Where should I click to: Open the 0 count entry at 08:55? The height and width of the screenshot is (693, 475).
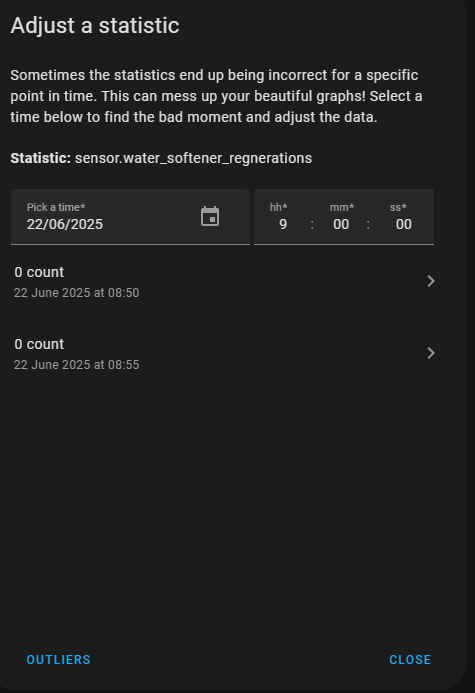click(x=226, y=354)
